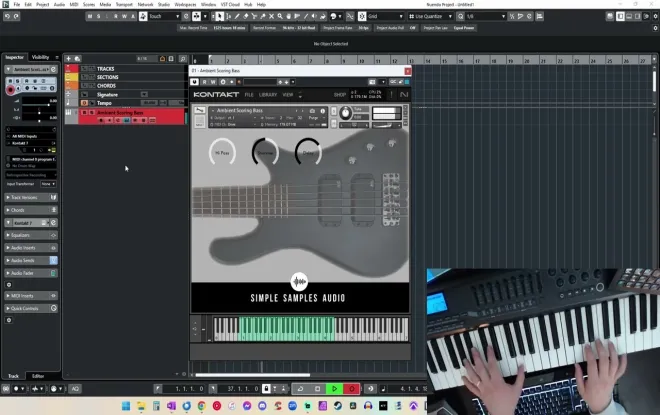Click the Add Track plus icon
The width and height of the screenshot is (660, 415).
(x=68, y=59)
